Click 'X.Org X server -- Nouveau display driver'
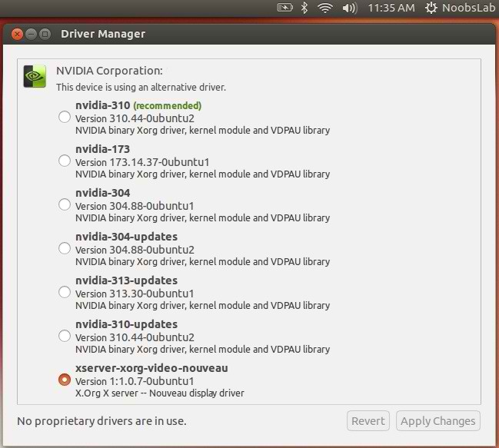Screen dimensions: 499x448 pyautogui.click(x=160, y=393)
